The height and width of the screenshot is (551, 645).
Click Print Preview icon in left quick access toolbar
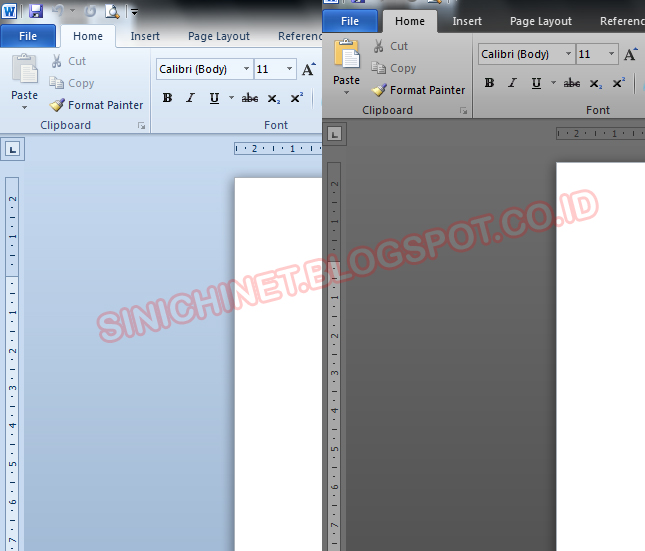click(x=112, y=11)
